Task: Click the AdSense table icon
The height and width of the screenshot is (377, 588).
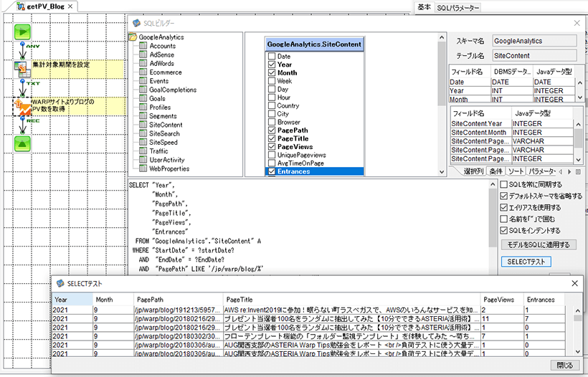Action: (143, 54)
